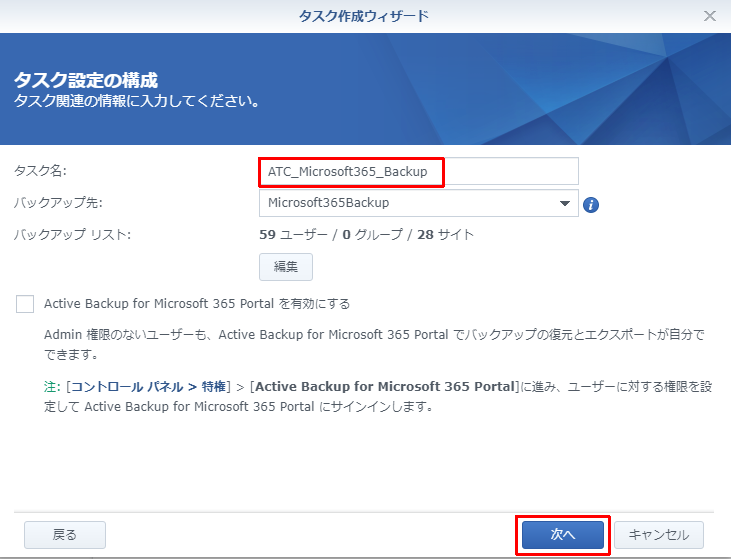This screenshot has height=559, width=731.
Task: Close the task creation wizard dialog
Action: [710, 16]
